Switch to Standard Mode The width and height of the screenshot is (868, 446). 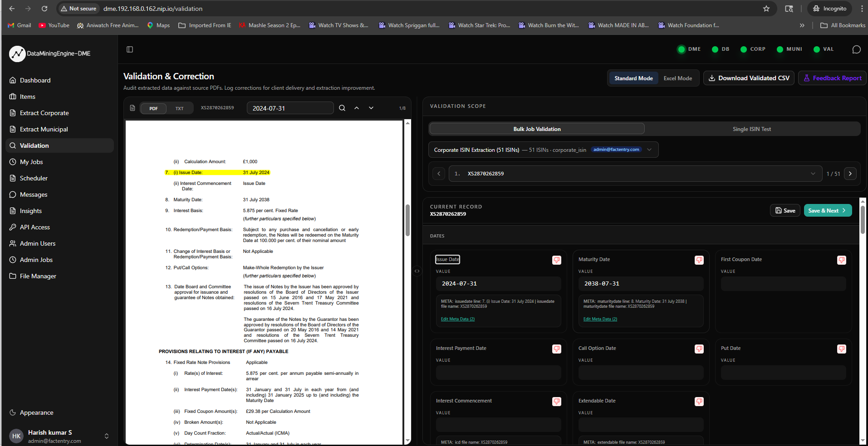[x=633, y=78]
